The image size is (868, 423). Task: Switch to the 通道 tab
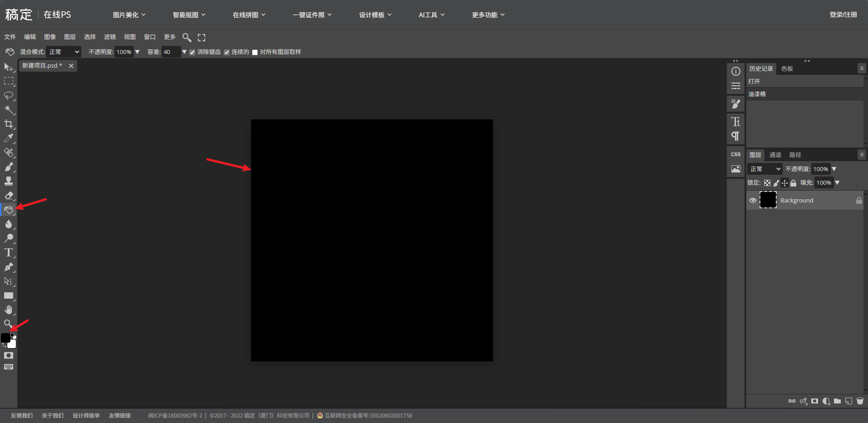pyautogui.click(x=775, y=155)
